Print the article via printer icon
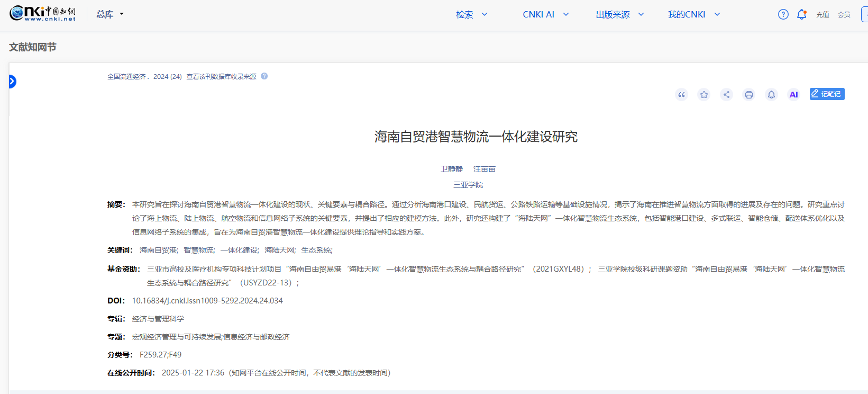This screenshot has height=394, width=868. click(x=749, y=95)
